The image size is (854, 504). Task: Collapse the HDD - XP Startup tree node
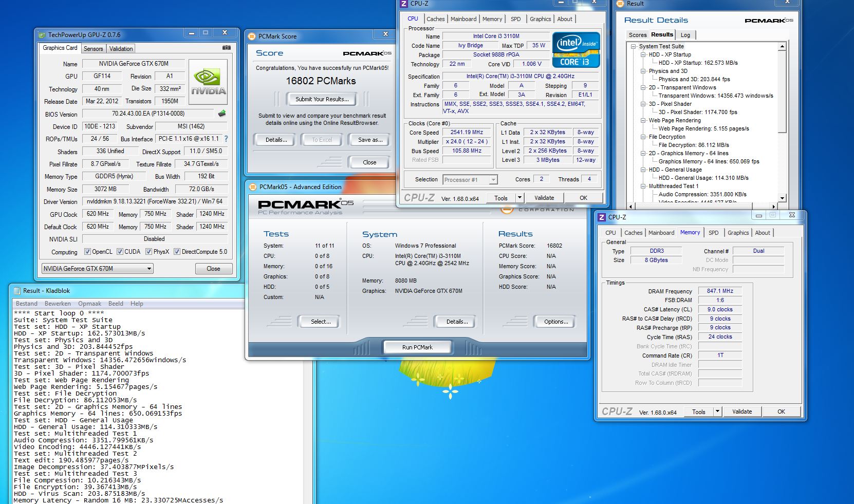pyautogui.click(x=643, y=54)
